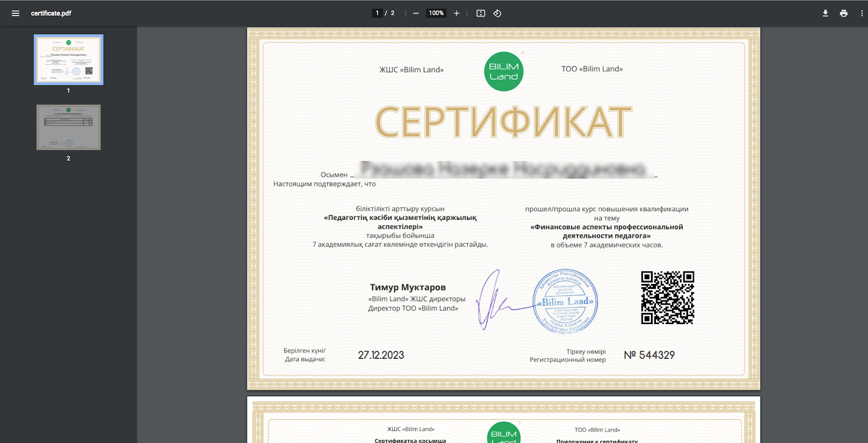Click the blue round Bilim Land stamp
This screenshot has height=443, width=868.
tap(565, 301)
